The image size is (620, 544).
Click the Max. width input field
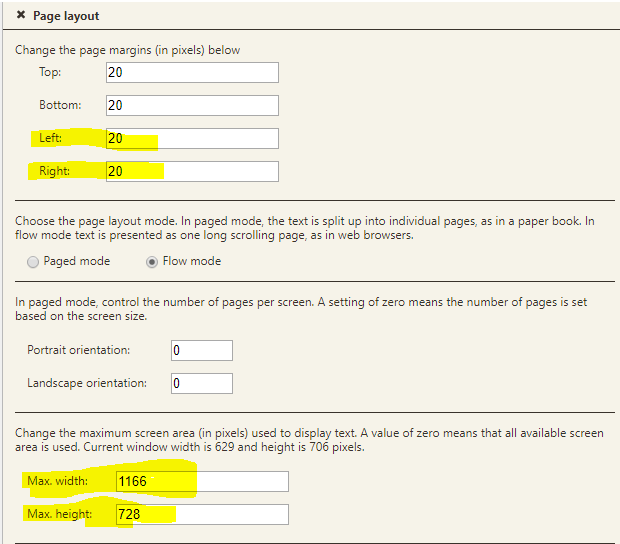pyautogui.click(x=202, y=481)
